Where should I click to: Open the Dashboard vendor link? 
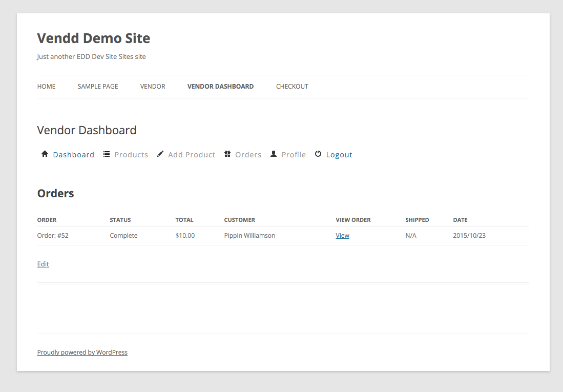coord(73,155)
